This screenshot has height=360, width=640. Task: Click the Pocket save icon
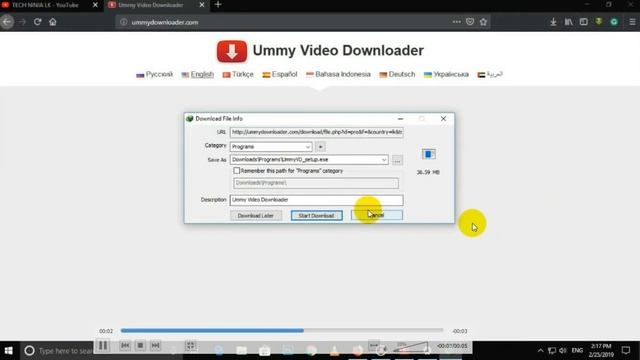point(470,22)
